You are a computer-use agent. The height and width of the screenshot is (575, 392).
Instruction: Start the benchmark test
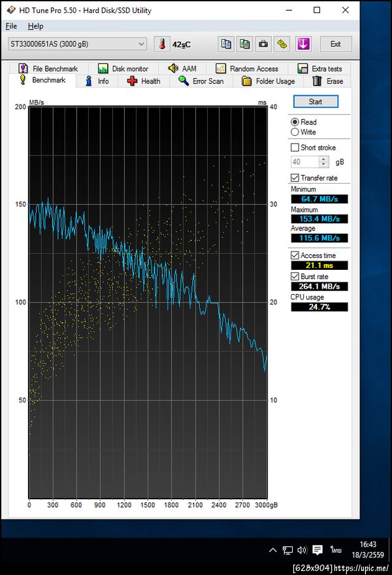point(316,101)
